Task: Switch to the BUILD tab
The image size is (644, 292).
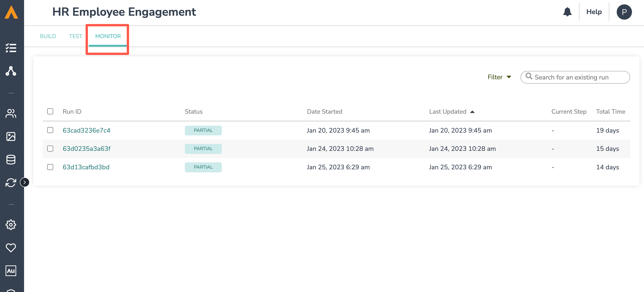Action: (x=48, y=36)
